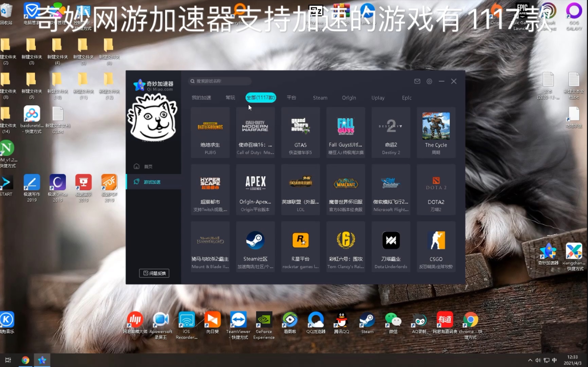Viewport: 588px width, 367px height.
Task: Select the AQ录制 desktop shortcut
Action: pos(419,323)
